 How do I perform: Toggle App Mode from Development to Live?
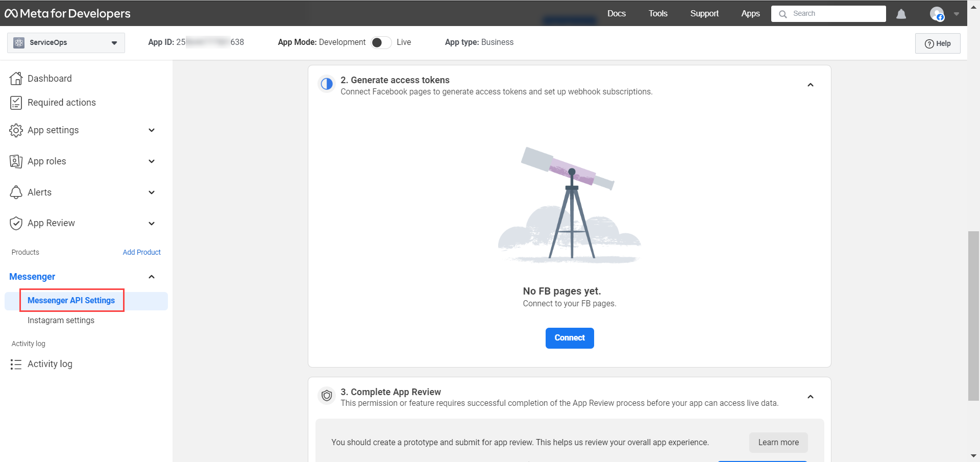coord(381,42)
